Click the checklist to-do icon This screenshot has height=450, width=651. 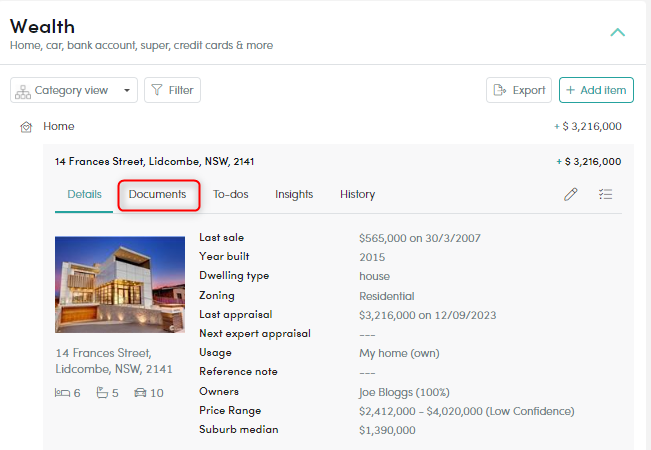(605, 194)
